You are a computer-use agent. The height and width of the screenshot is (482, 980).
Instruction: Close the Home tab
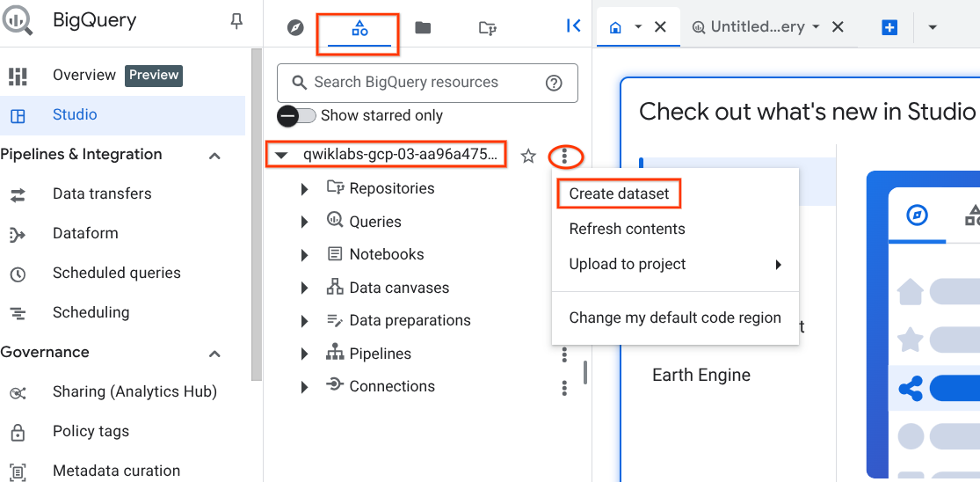660,27
